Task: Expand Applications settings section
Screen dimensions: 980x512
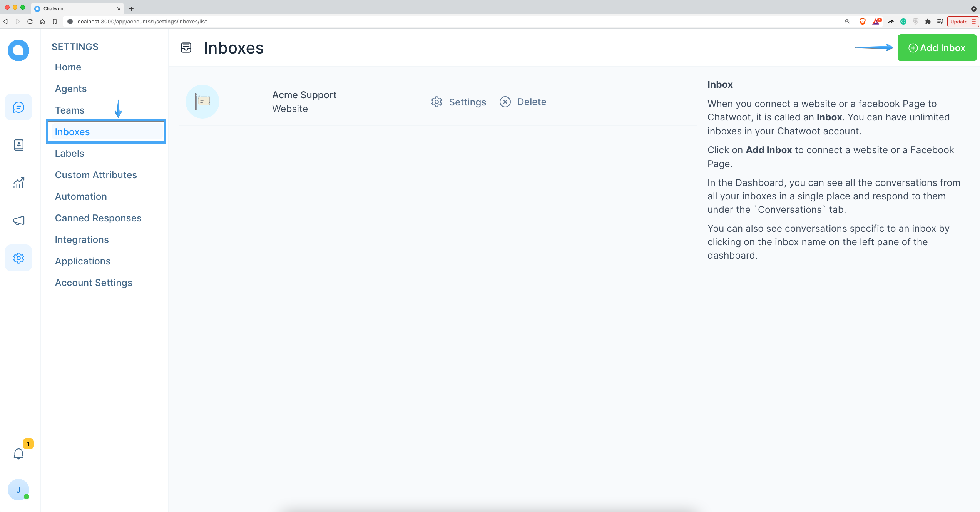Action: click(82, 261)
